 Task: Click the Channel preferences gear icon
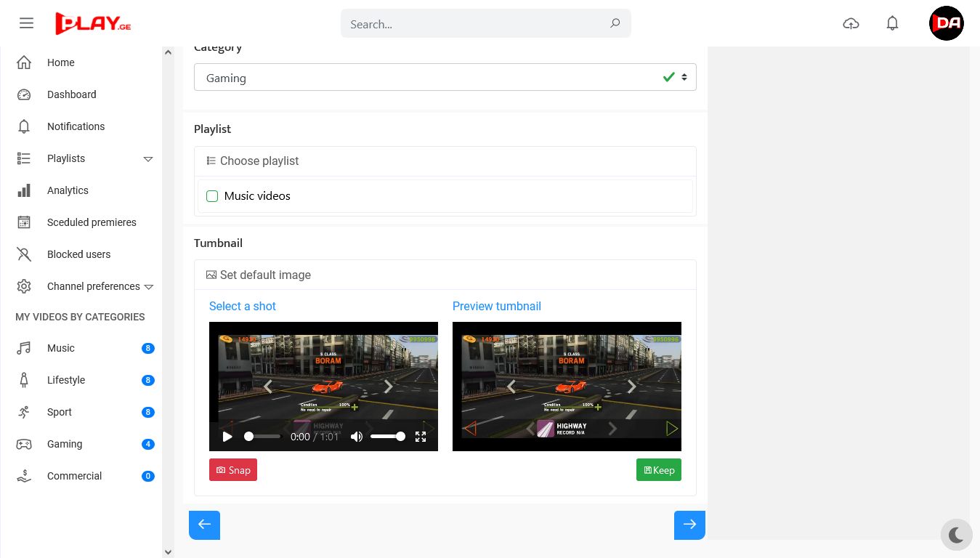[x=24, y=286]
